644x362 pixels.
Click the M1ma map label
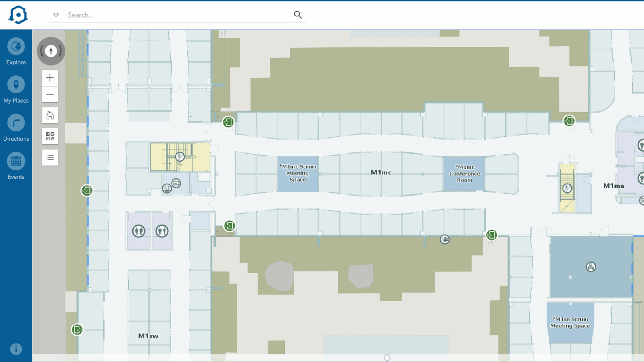[x=613, y=186]
